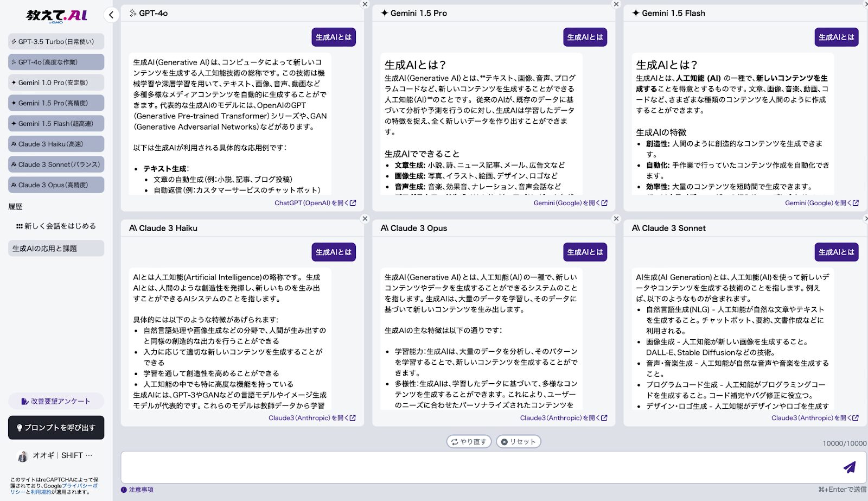
Task: Close the Gemini 1.5 Pro panel
Action: (x=616, y=4)
